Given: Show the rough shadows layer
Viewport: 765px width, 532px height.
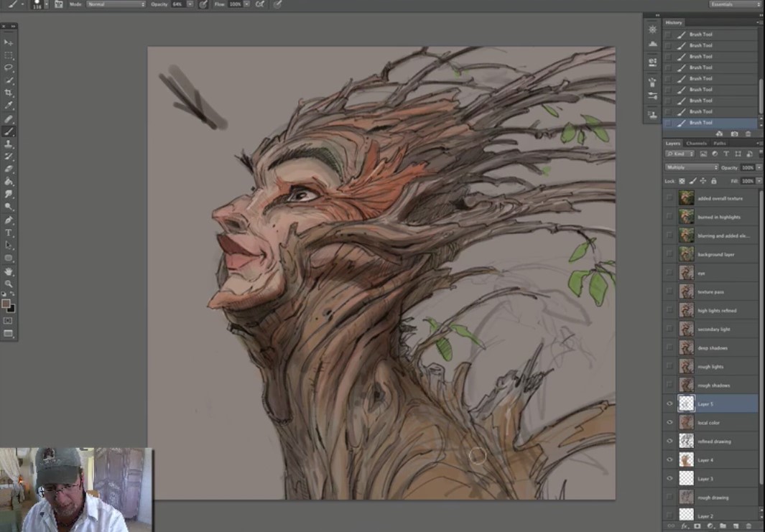Looking at the screenshot, I should (x=669, y=386).
